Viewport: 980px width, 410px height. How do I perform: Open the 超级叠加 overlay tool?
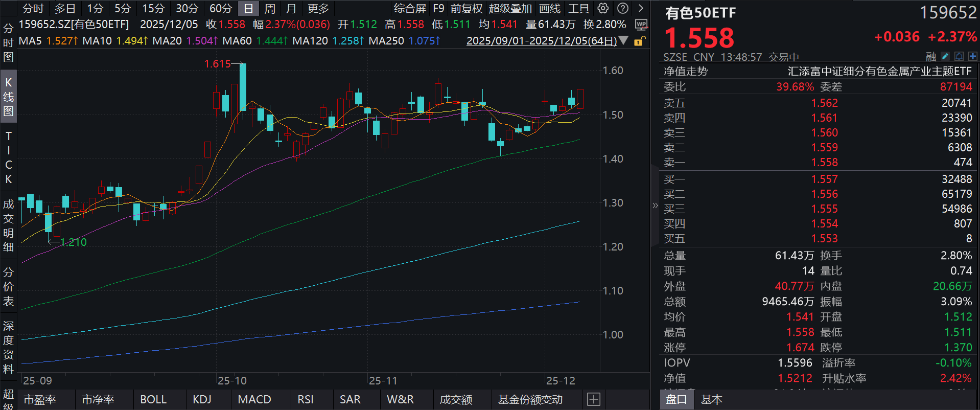pyautogui.click(x=510, y=9)
